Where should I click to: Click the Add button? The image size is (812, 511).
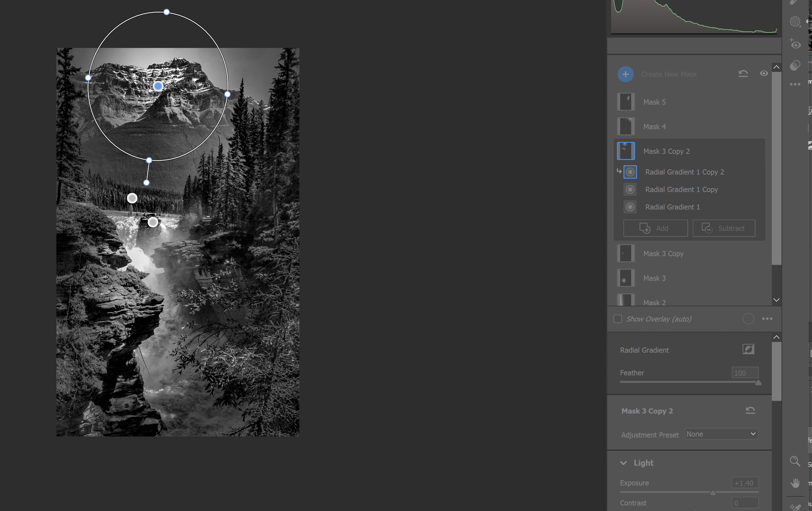655,228
